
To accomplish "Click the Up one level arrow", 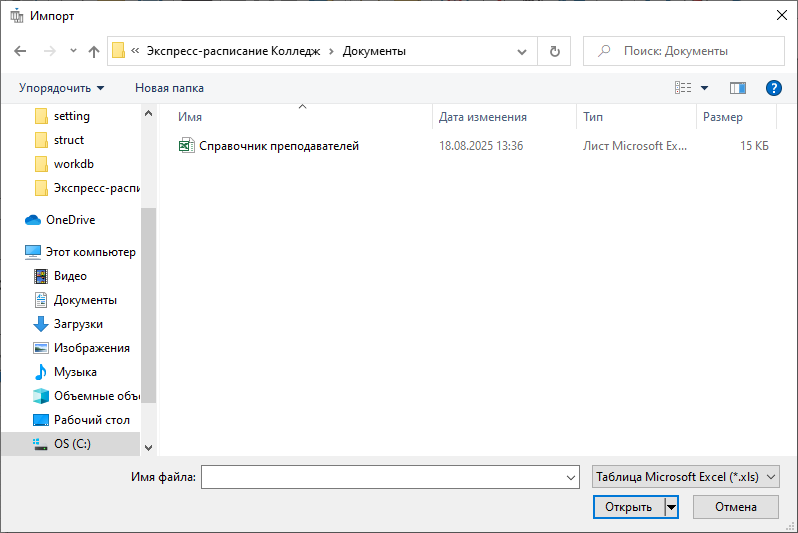I will click(x=94, y=51).
